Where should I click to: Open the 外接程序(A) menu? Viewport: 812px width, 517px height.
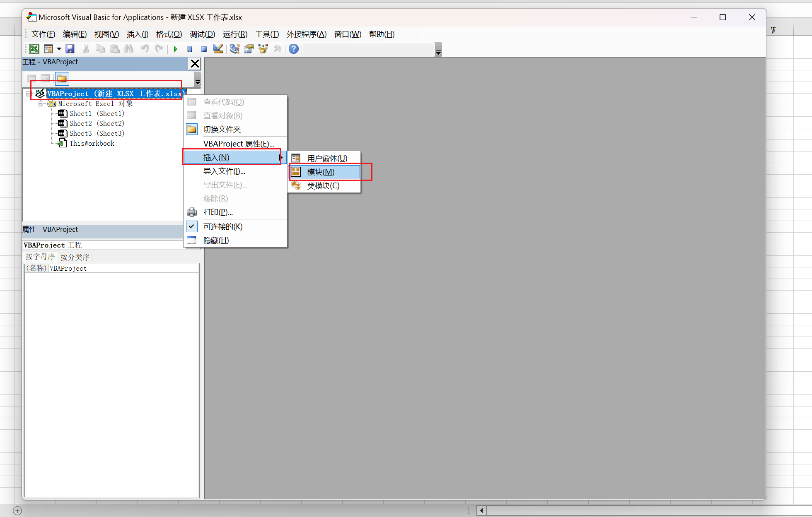click(307, 34)
